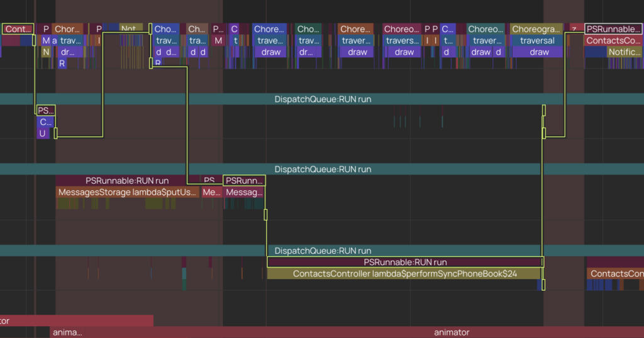The image size is (644, 338).
Task: Click the long PSRunnable:RUN run slice above ContactsController
Action: click(x=404, y=262)
